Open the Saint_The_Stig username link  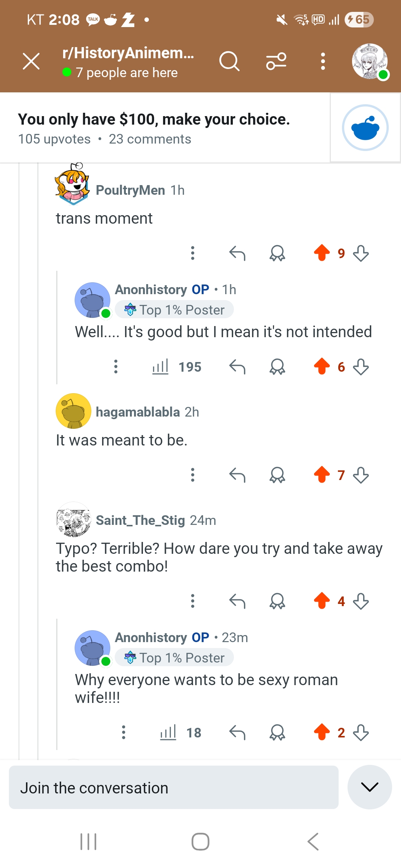(x=140, y=520)
